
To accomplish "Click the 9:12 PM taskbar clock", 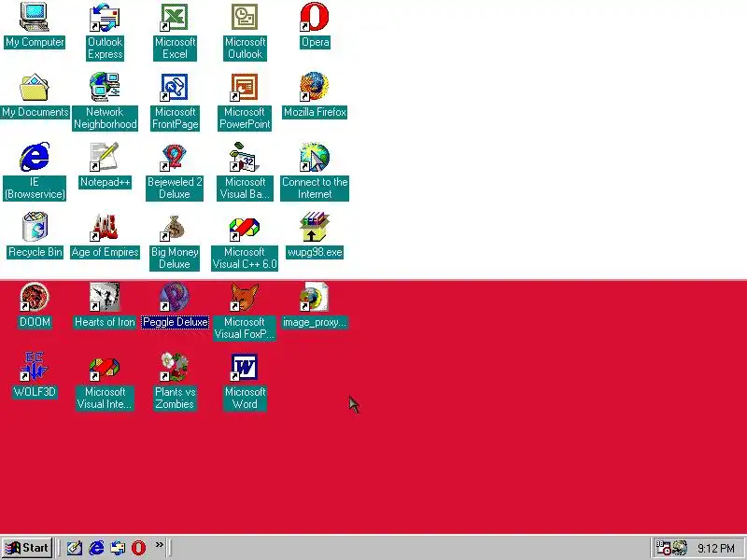I will (x=716, y=549).
